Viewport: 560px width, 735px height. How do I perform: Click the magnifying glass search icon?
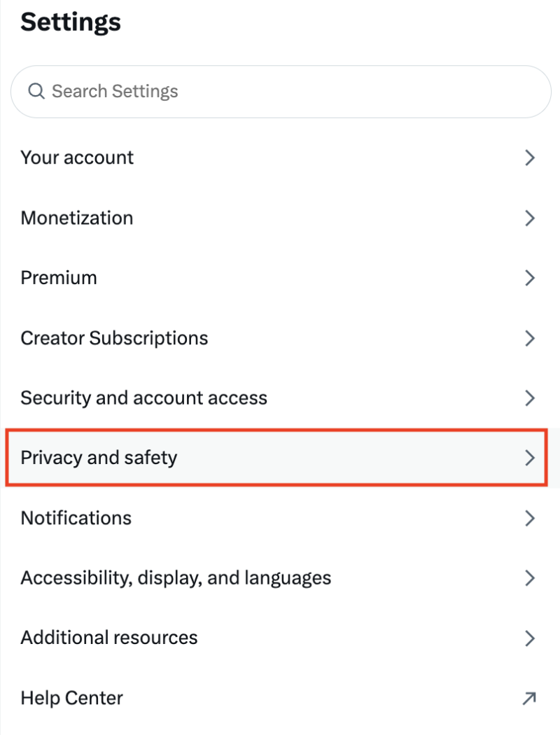[36, 91]
